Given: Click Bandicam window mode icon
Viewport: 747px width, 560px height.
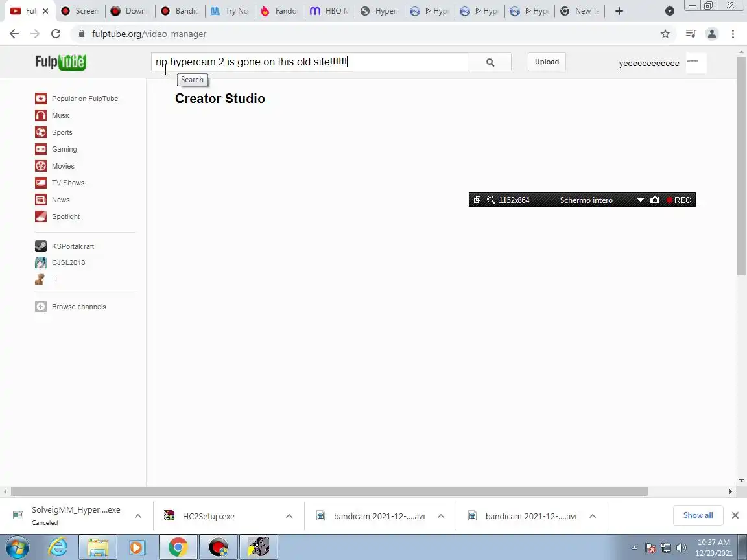Looking at the screenshot, I should pos(477,200).
